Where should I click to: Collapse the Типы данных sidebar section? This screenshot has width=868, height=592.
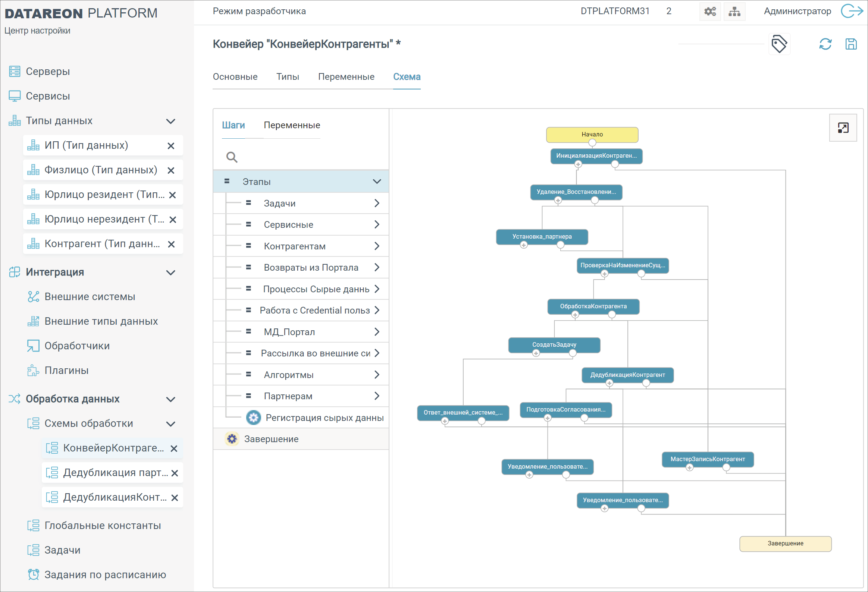point(171,121)
